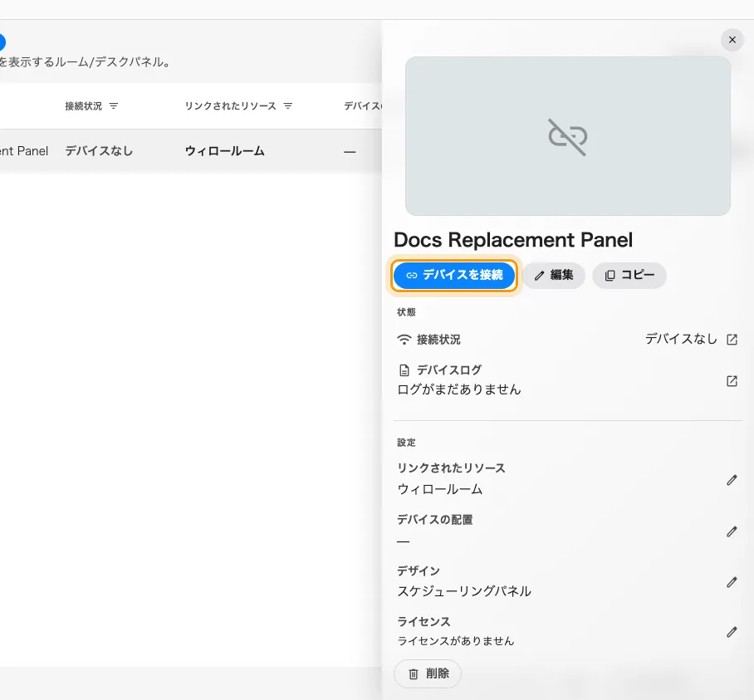Select the デバイスなし cell in the table
The image size is (754, 700).
point(99,151)
